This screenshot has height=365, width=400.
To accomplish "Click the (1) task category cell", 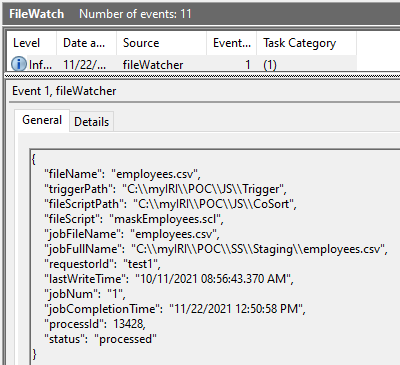I will click(270, 65).
